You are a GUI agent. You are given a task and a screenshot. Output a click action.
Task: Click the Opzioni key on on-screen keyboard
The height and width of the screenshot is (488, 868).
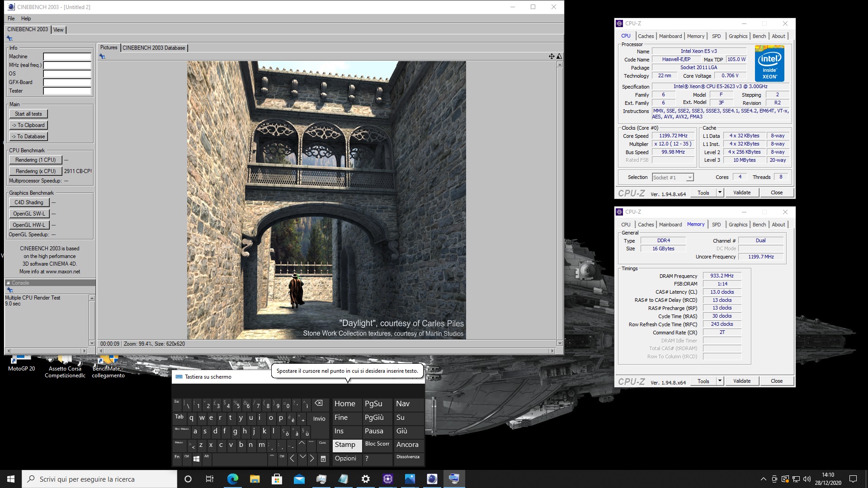point(347,459)
